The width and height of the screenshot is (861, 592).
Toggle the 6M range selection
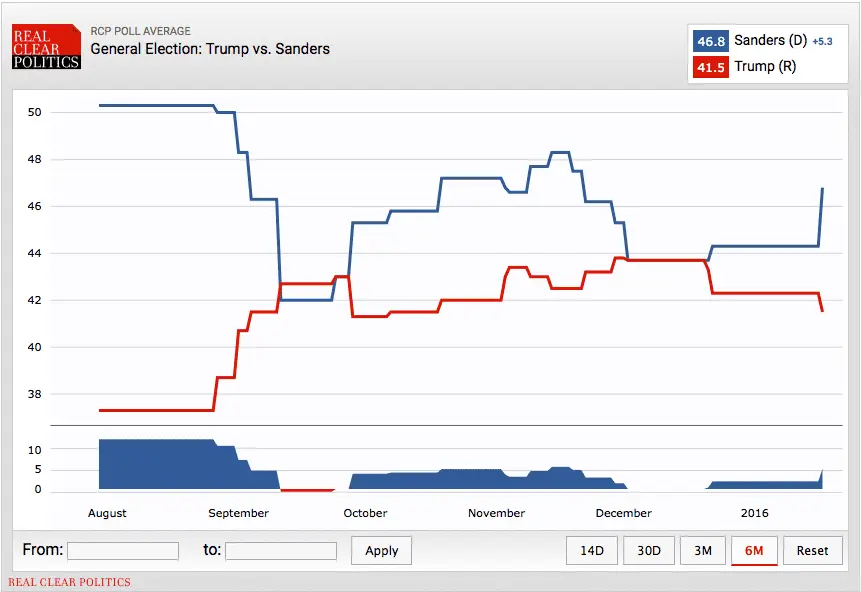coord(754,550)
